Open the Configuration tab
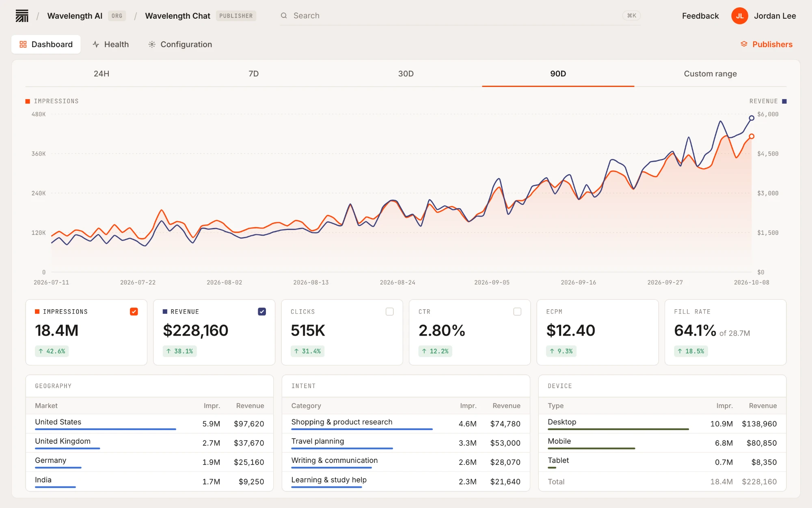This screenshot has height=508, width=812. coord(180,44)
